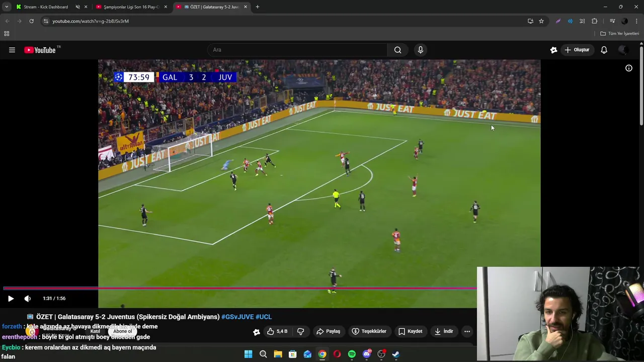This screenshot has width=644, height=362.
Task: Open media control icon in Chrome toolbar
Action: pyautogui.click(x=612, y=21)
